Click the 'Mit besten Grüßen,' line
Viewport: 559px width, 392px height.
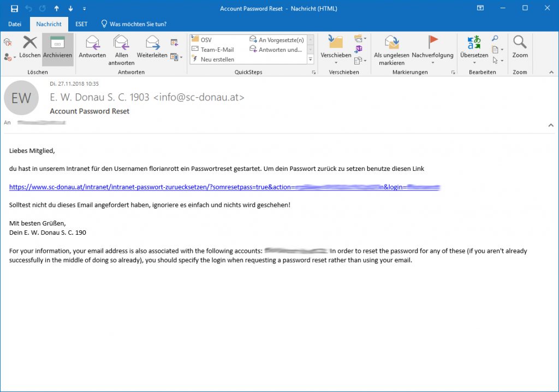point(38,223)
